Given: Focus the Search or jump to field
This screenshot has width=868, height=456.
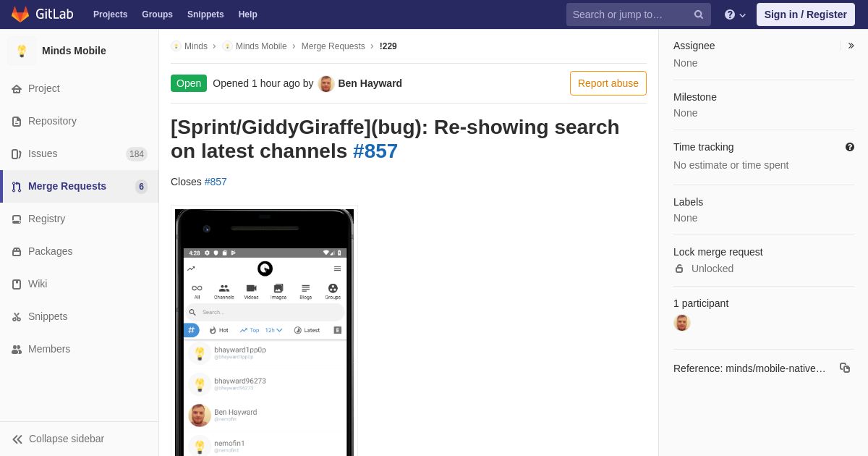Looking at the screenshot, I should 639,14.
